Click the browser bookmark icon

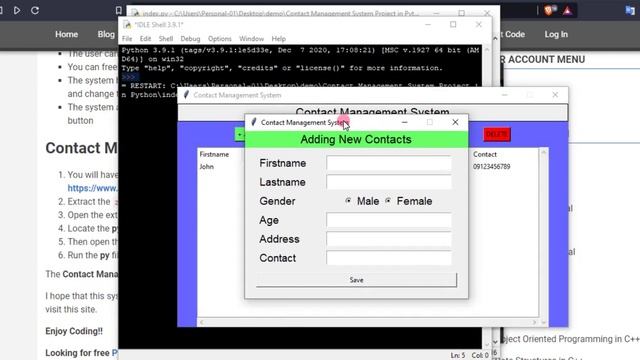pos(118,10)
